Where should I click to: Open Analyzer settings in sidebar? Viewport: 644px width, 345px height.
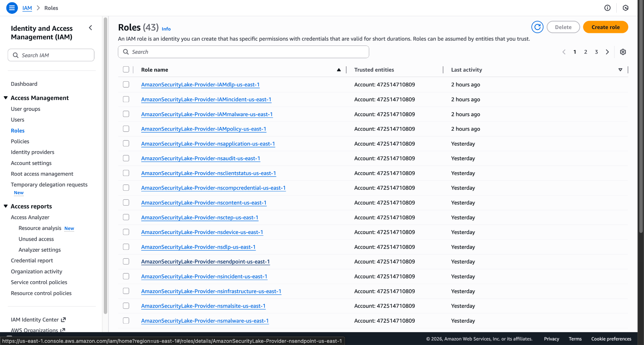[40, 250]
